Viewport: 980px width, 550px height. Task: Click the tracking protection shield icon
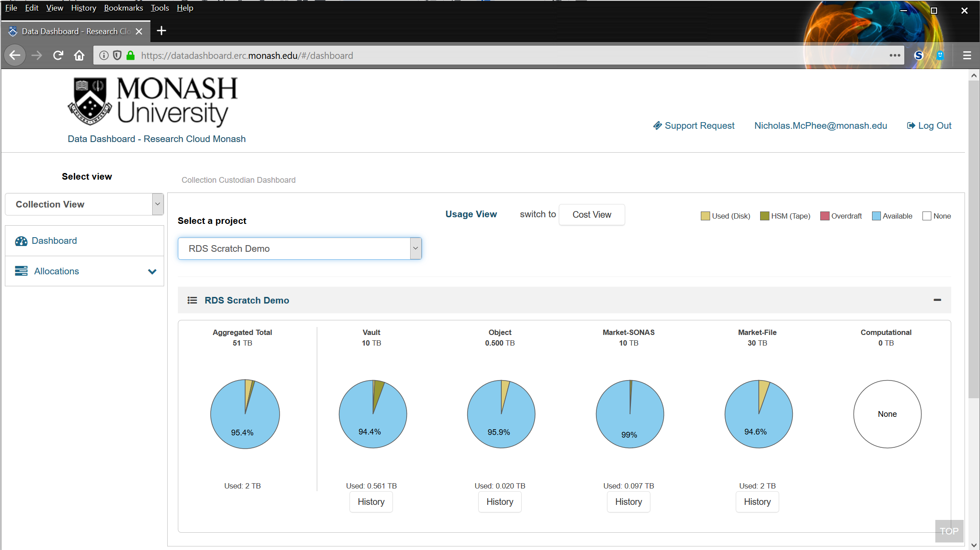click(x=117, y=55)
